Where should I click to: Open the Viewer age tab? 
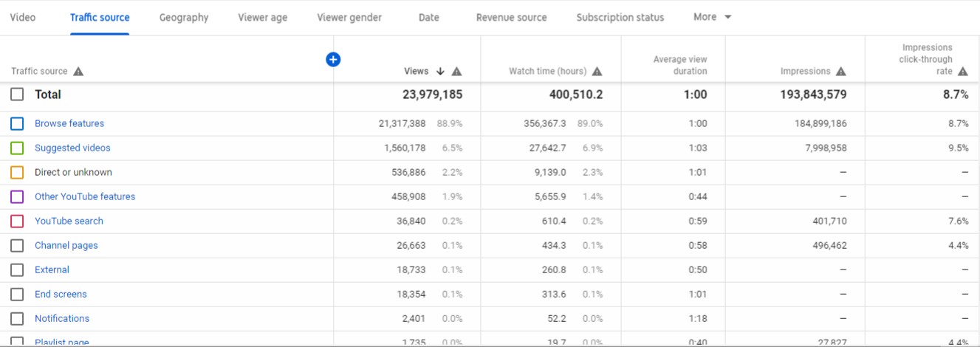point(262,18)
